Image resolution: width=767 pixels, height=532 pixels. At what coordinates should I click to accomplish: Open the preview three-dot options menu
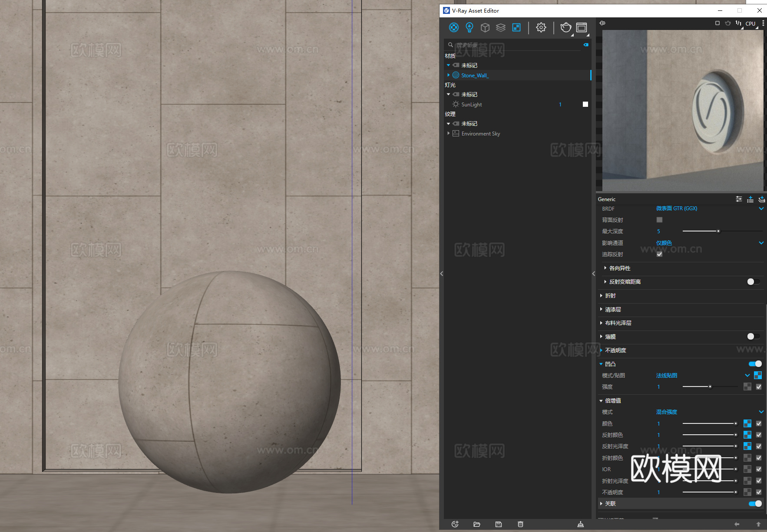point(763,23)
